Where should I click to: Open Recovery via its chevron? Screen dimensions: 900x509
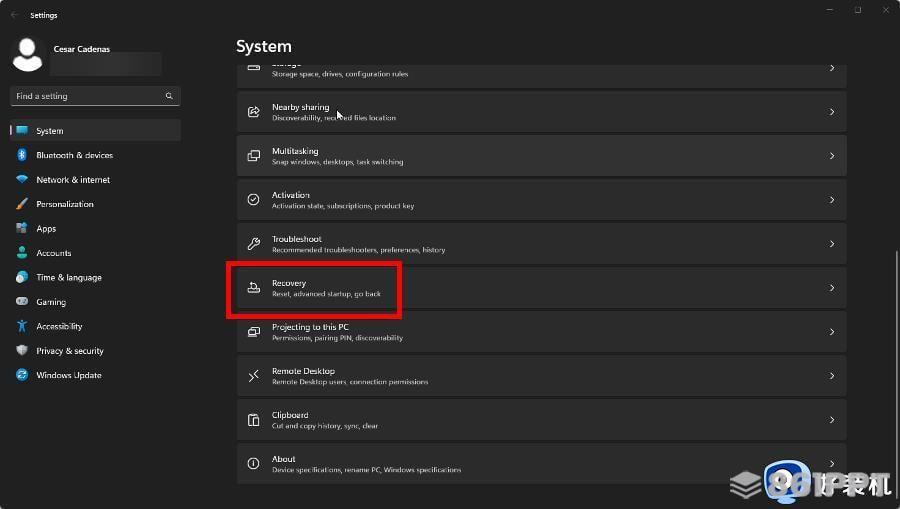tap(832, 288)
